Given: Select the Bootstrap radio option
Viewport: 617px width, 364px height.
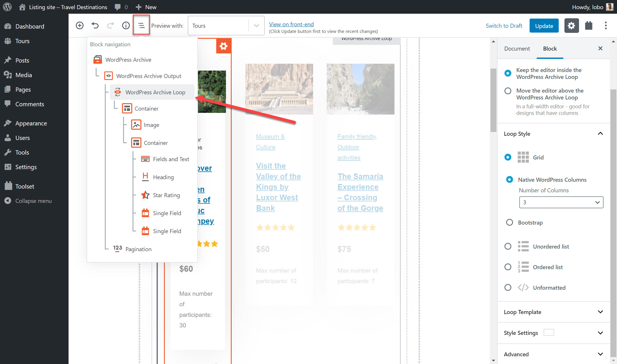Looking at the screenshot, I should tap(509, 222).
